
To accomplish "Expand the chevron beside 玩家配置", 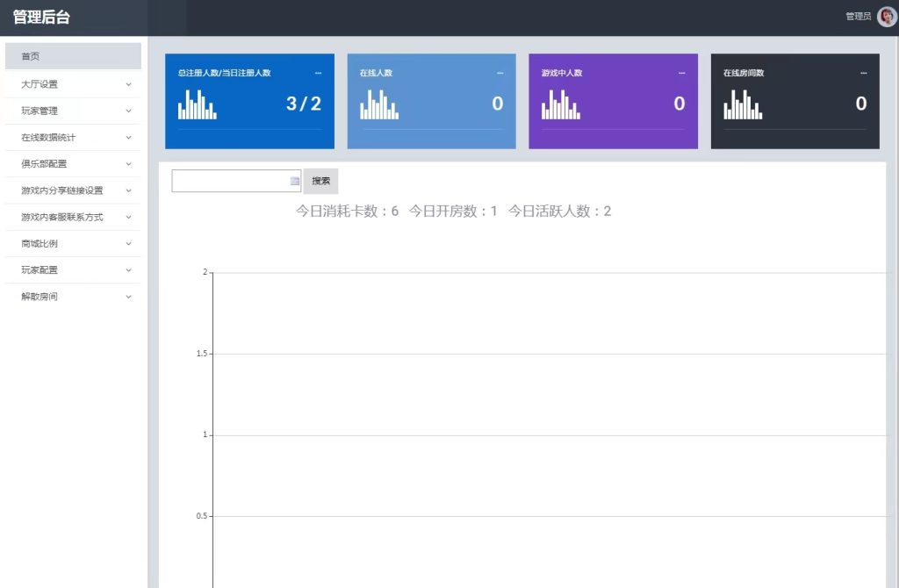I will (x=128, y=270).
